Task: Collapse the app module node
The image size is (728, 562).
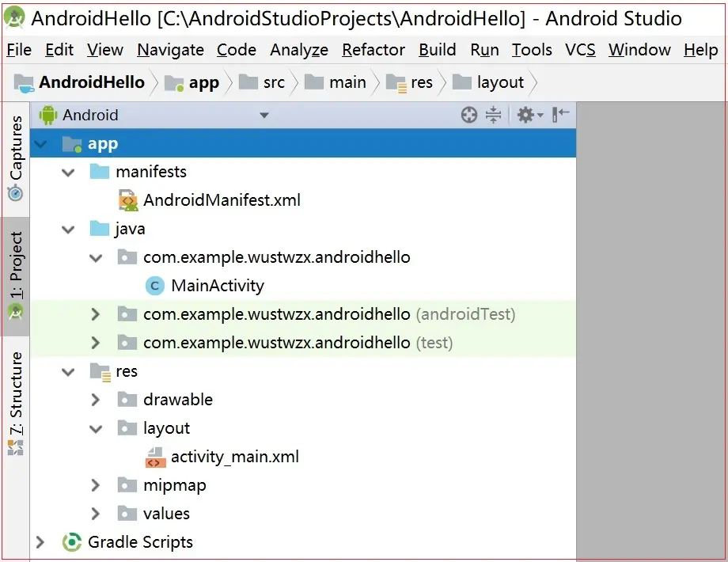Action: coord(41,144)
